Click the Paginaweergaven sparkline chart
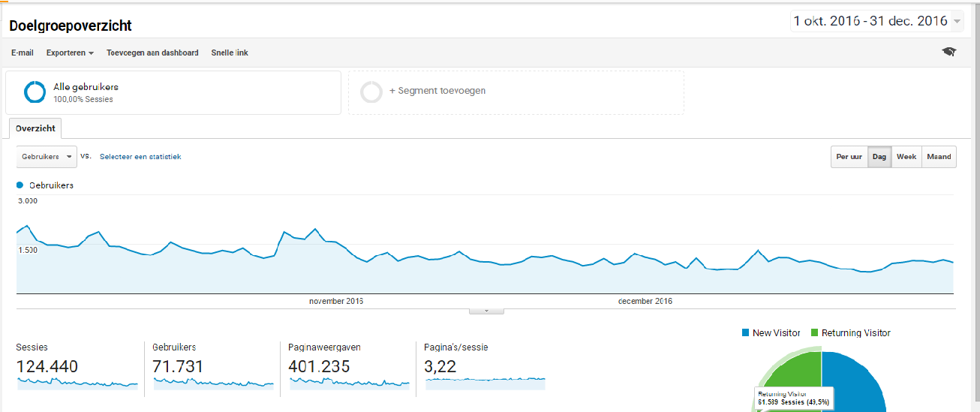 click(x=349, y=383)
